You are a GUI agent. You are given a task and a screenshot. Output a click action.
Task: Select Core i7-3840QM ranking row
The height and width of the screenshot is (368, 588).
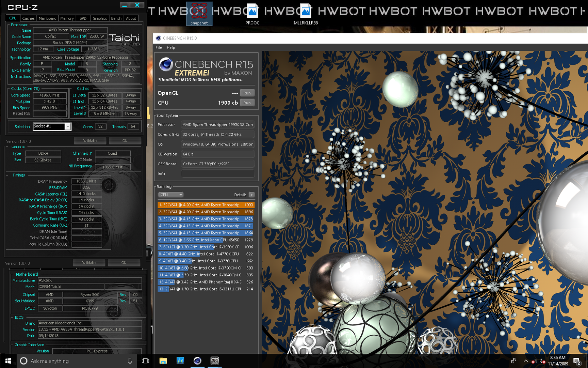(206, 275)
